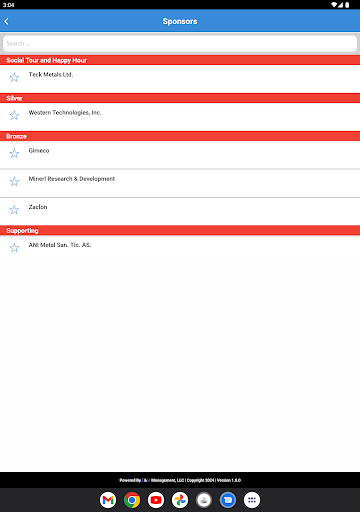
Task: Star Western Technologies, Inc.
Action: [x=14, y=116]
